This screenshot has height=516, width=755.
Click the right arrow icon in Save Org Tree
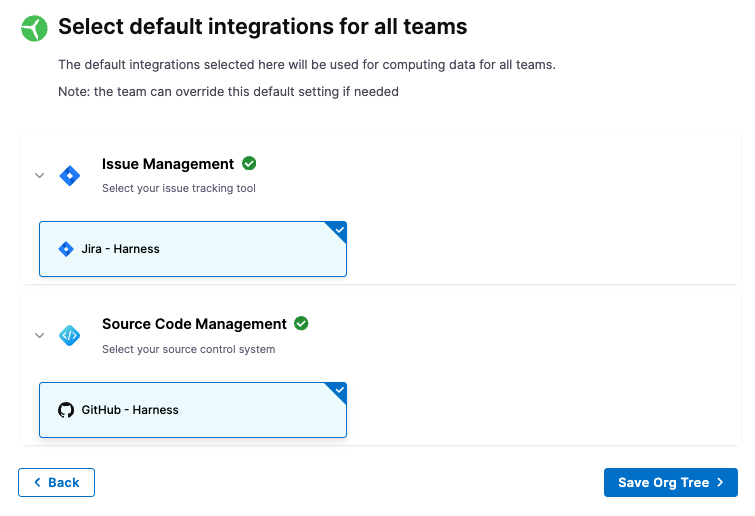click(719, 483)
